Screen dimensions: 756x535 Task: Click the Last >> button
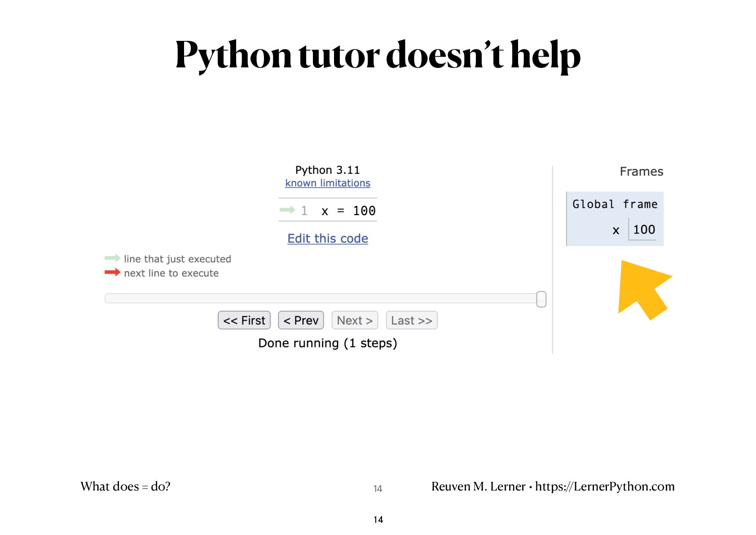coord(412,320)
